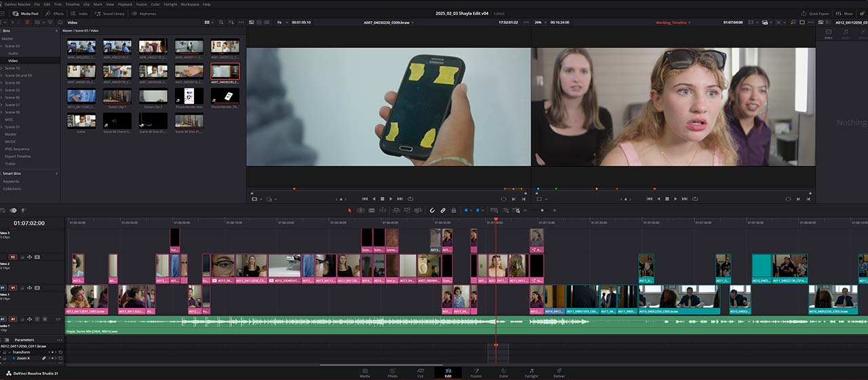Choose the Selection mode arrow tool
Screen dimensions: 868x380
pyautogui.click(x=350, y=210)
